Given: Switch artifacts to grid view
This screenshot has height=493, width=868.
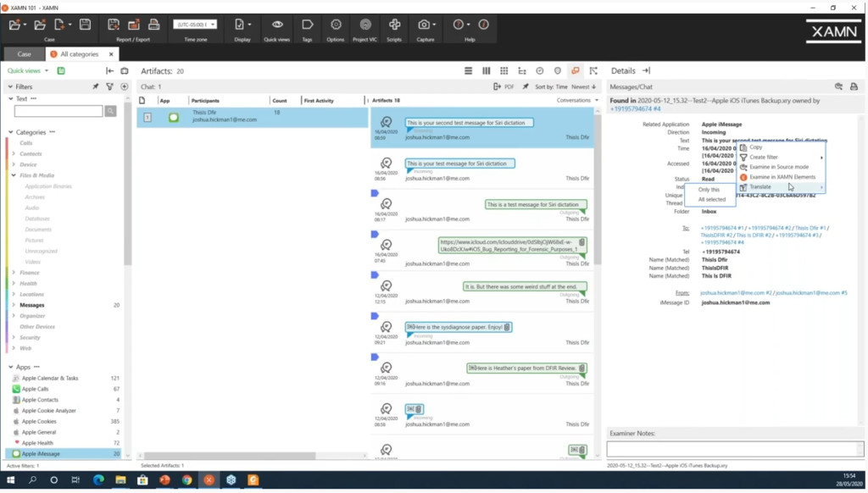Looking at the screenshot, I should [x=504, y=71].
